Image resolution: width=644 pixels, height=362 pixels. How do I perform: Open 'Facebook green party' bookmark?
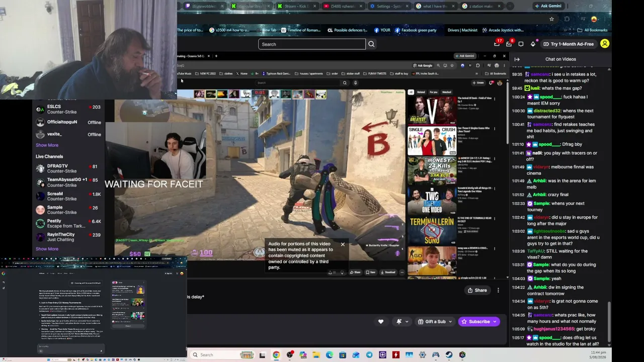click(416, 30)
